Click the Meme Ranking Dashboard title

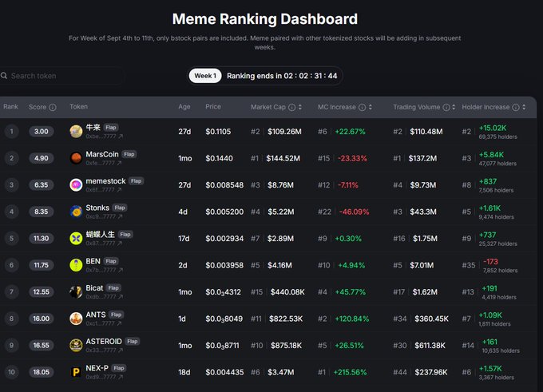point(265,19)
